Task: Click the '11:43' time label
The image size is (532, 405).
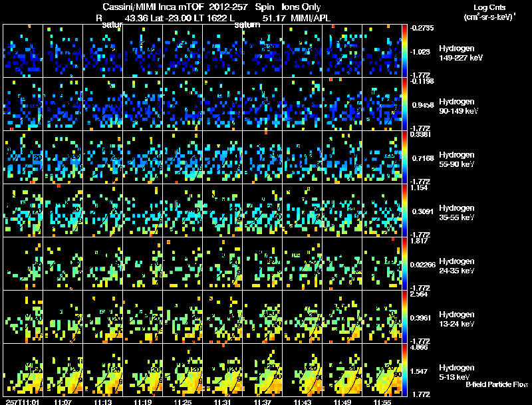Action: point(302,402)
